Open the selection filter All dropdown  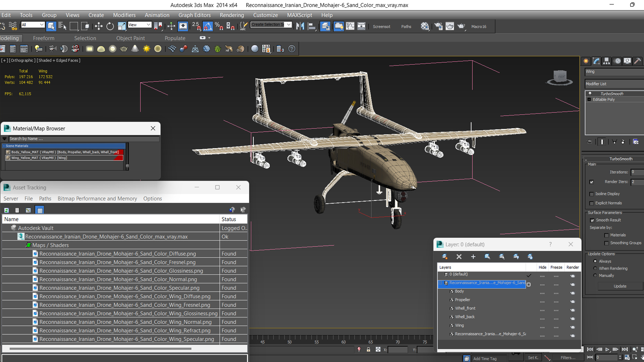(33, 25)
